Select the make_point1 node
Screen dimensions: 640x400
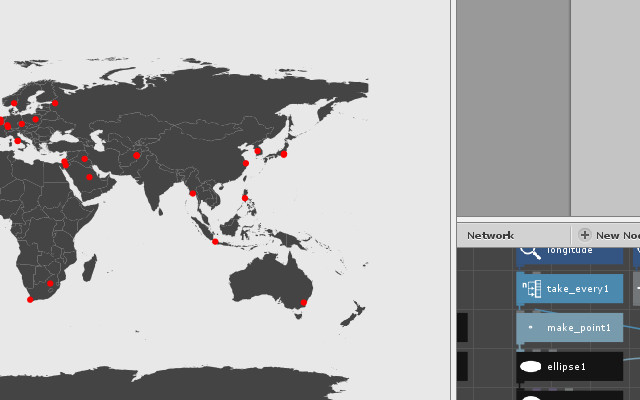[x=569, y=327]
